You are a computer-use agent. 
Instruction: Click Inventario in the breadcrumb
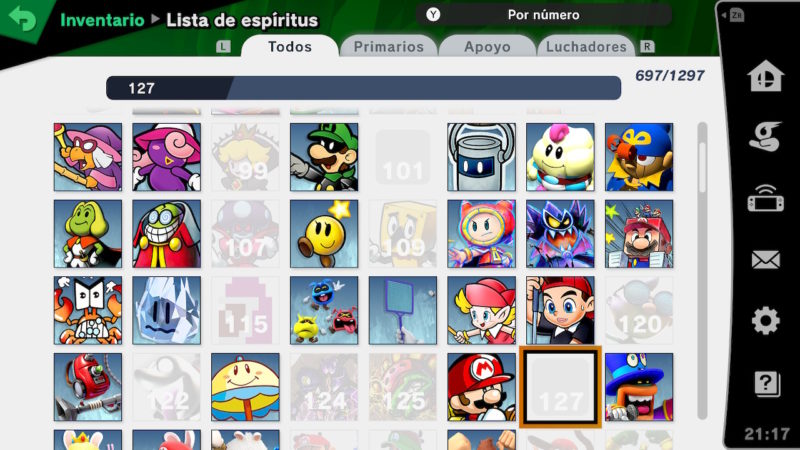102,20
